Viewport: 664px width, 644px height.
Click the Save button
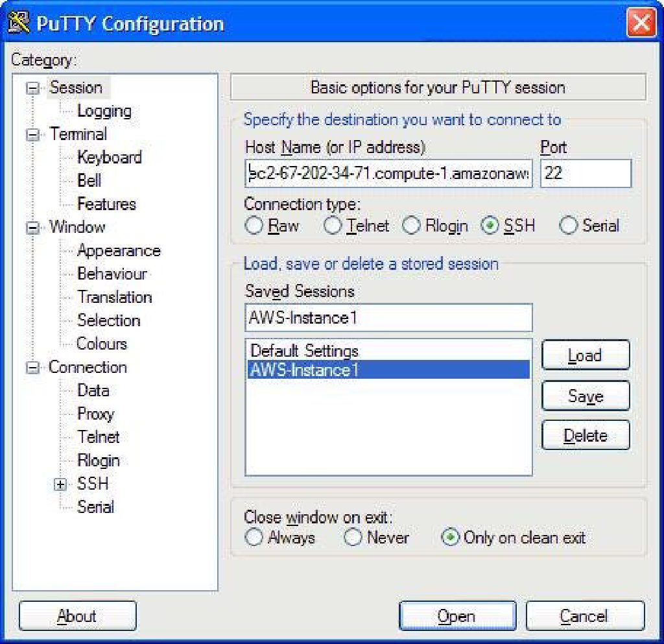(x=586, y=396)
